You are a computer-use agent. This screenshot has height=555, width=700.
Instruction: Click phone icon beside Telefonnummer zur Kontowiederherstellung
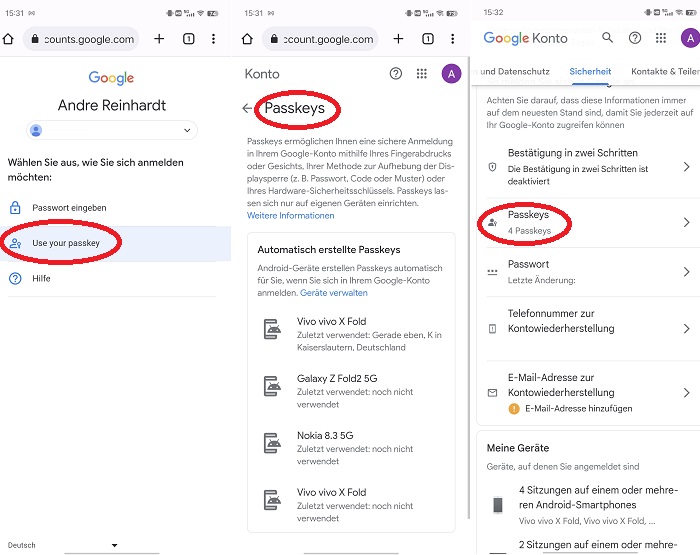pos(492,329)
